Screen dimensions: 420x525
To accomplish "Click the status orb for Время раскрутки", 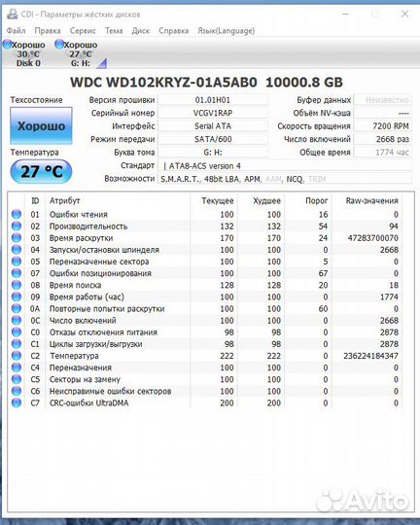I will (x=17, y=238).
